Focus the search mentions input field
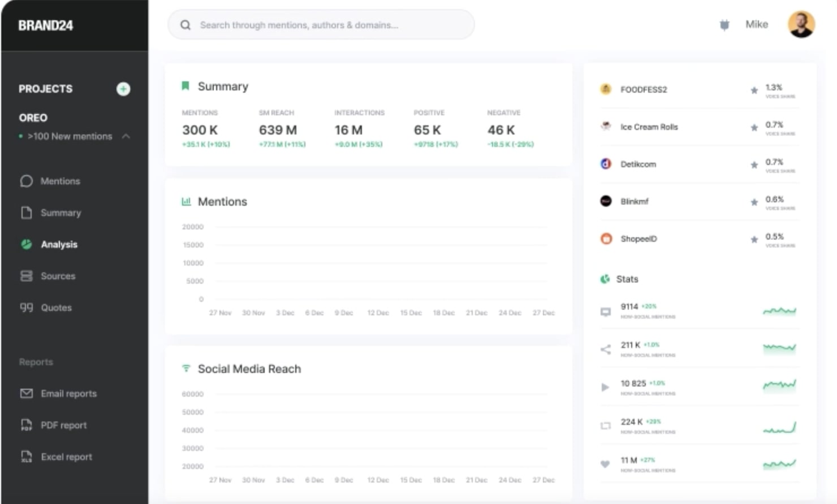The width and height of the screenshot is (837, 504). (x=321, y=24)
